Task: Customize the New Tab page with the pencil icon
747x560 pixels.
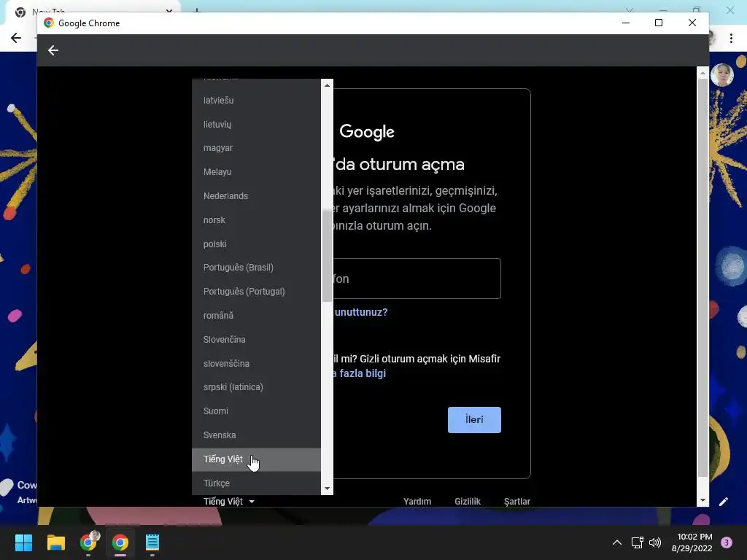Action: 724,502
